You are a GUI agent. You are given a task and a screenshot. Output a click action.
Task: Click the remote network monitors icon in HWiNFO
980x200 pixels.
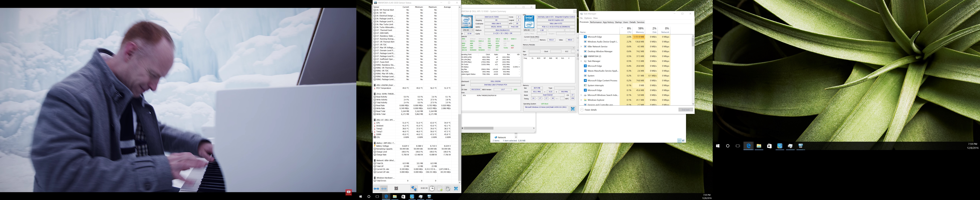(414, 189)
